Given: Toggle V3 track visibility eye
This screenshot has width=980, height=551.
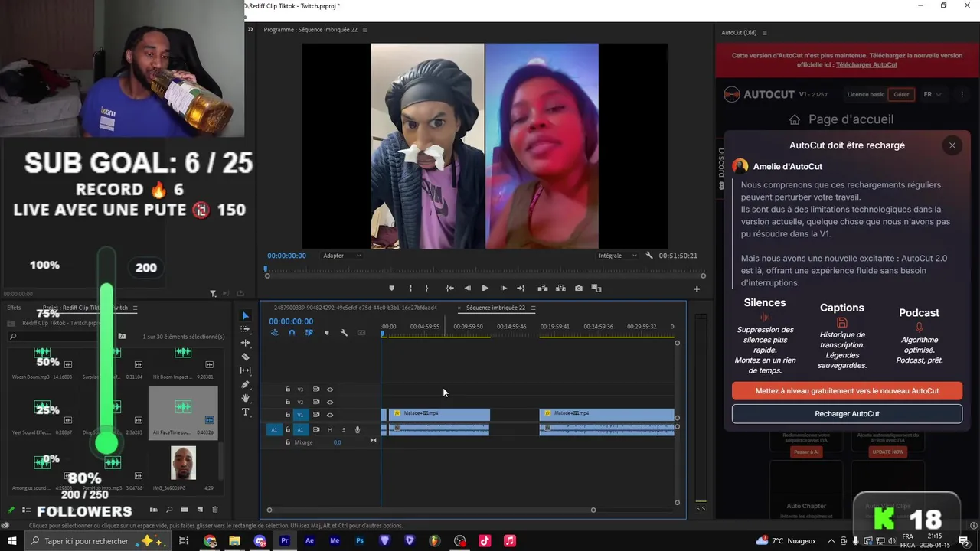Looking at the screenshot, I should tap(330, 390).
